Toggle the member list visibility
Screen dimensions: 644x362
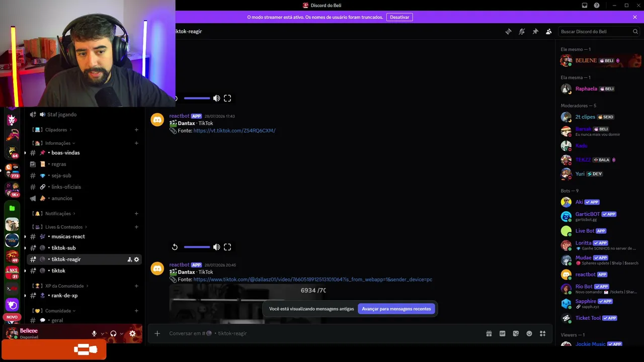coord(549,31)
